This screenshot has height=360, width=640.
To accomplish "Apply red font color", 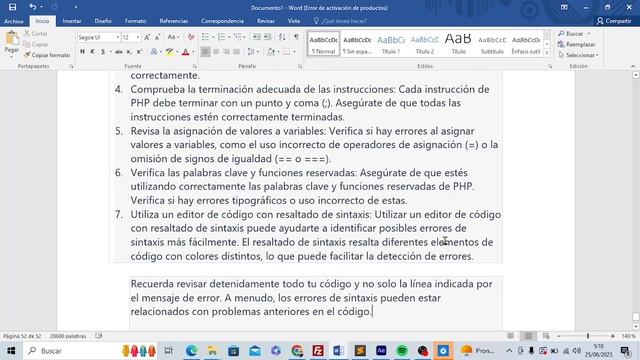I will click(186, 52).
